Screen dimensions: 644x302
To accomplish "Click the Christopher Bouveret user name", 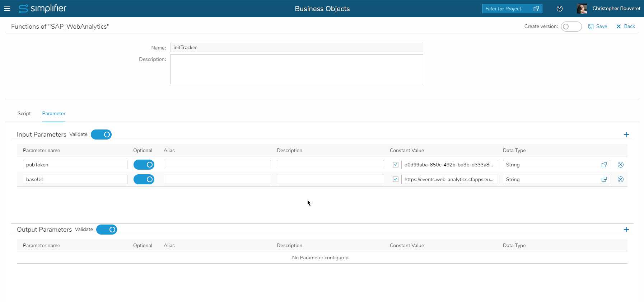I will [x=616, y=8].
